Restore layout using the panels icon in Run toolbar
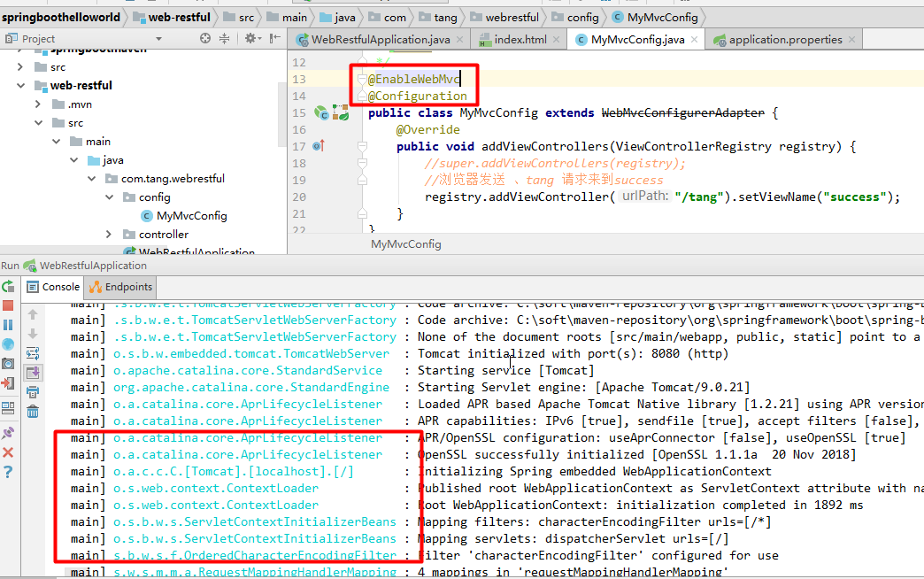Screen dimensions: 924x579 pyautogui.click(x=8, y=408)
